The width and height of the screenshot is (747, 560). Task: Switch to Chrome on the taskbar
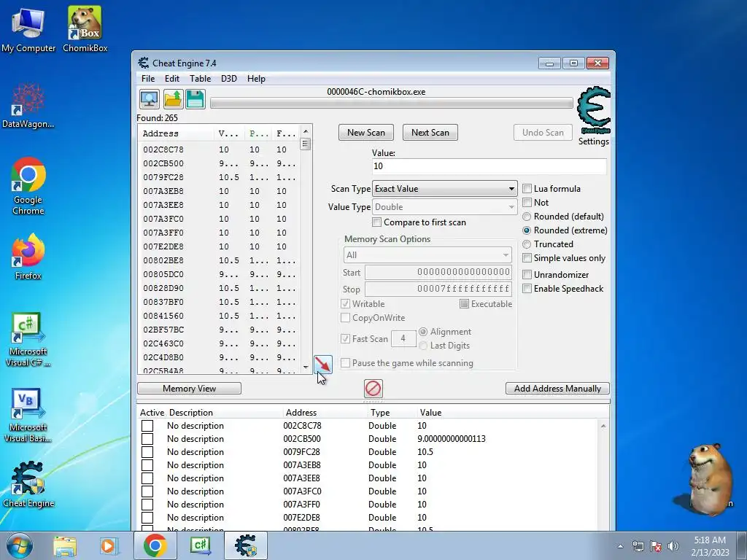(x=155, y=545)
